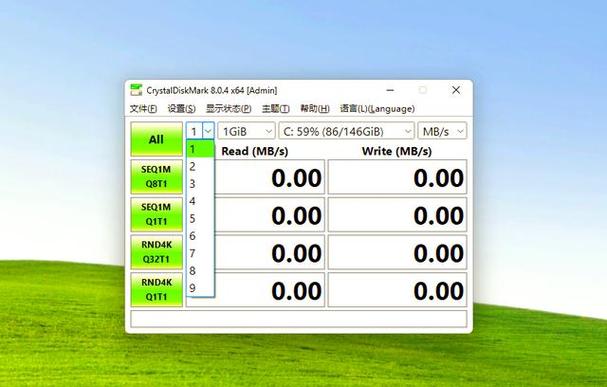Click the Read (MB/s) column header
Screen dimensions: 607x387
[255, 151]
